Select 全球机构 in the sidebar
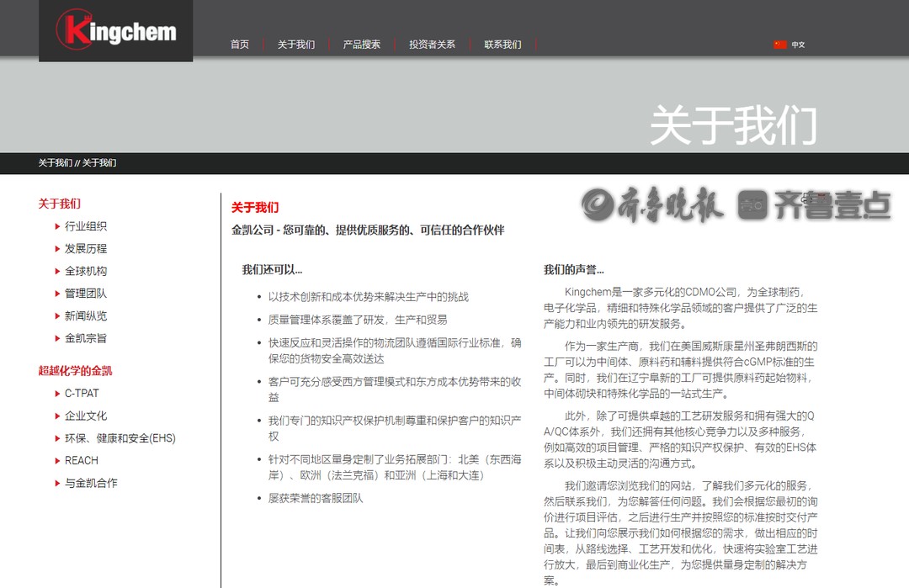Image resolution: width=909 pixels, height=588 pixels. (x=86, y=271)
